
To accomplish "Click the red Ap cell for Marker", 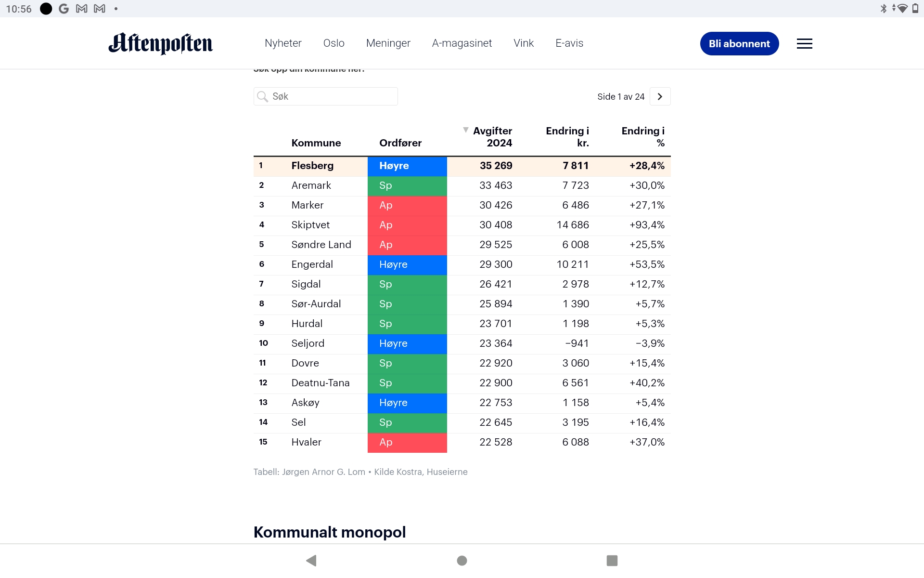I will click(407, 206).
